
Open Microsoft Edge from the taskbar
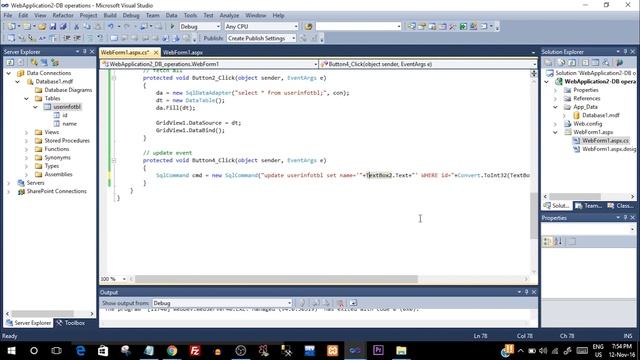(x=80, y=351)
